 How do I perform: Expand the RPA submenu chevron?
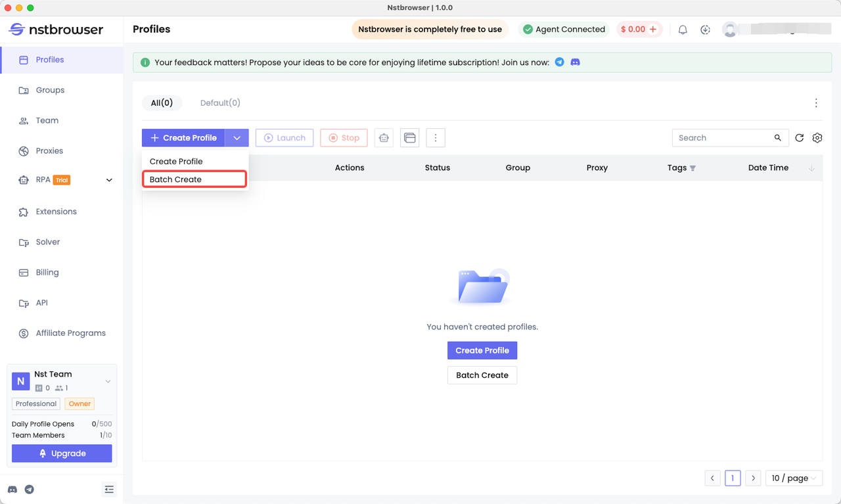coord(109,180)
